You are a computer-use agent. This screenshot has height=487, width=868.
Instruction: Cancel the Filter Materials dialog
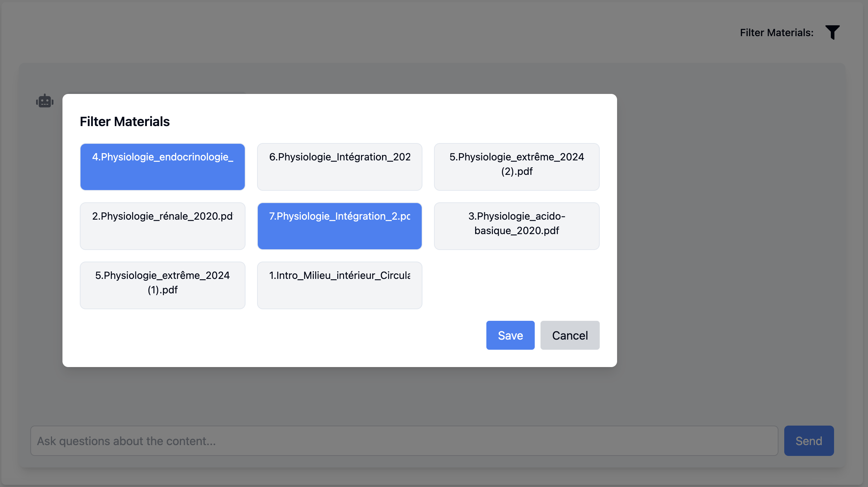click(570, 335)
